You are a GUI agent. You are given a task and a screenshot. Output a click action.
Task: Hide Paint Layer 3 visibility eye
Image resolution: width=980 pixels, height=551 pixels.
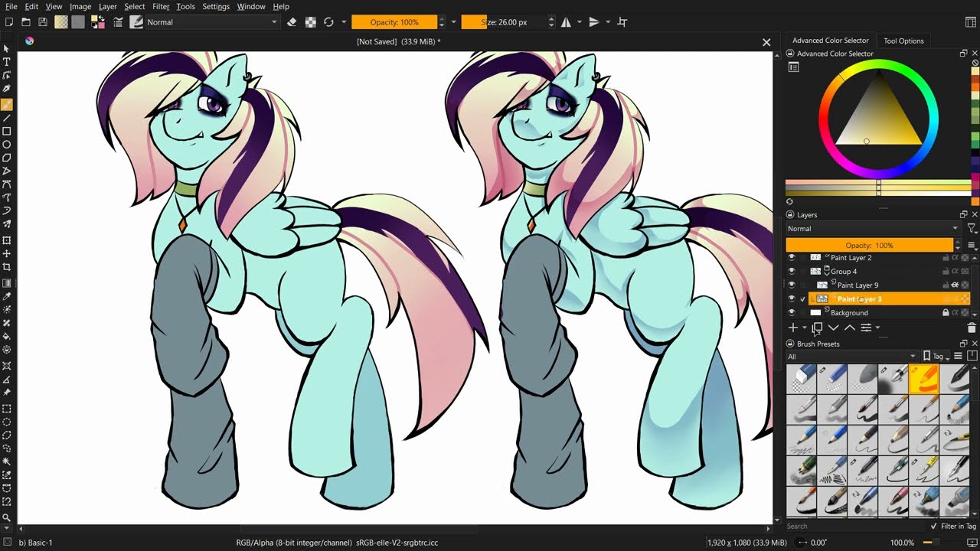pyautogui.click(x=792, y=299)
